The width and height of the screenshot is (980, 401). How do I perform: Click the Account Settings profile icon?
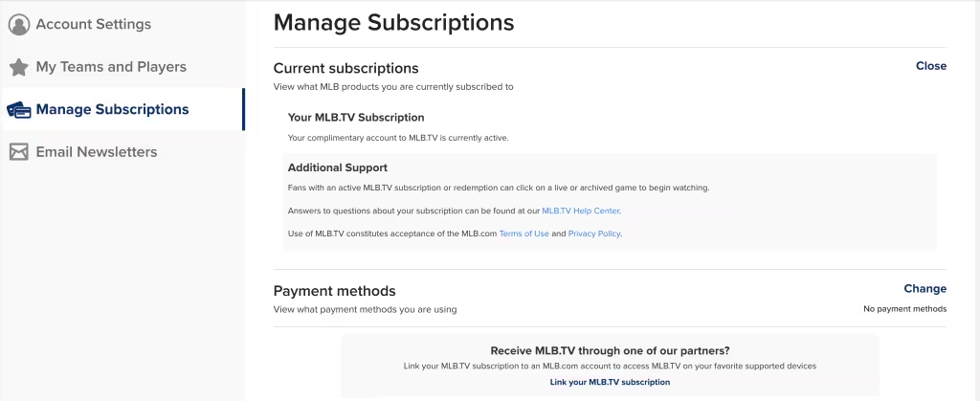[18, 24]
